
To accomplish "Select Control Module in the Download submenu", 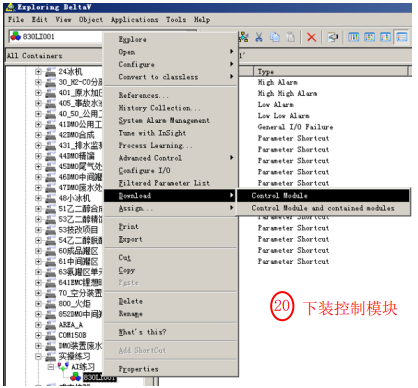I will 323,196.
